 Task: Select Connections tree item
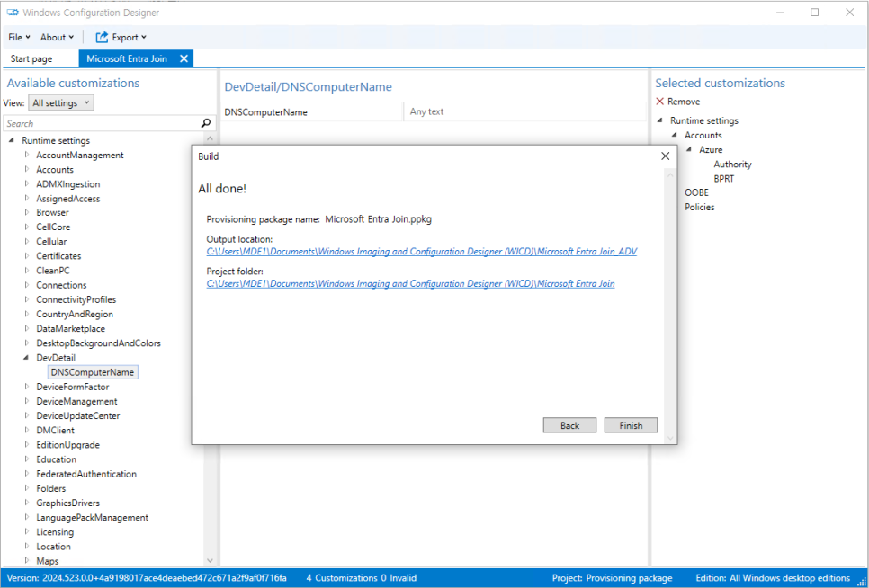(x=61, y=285)
